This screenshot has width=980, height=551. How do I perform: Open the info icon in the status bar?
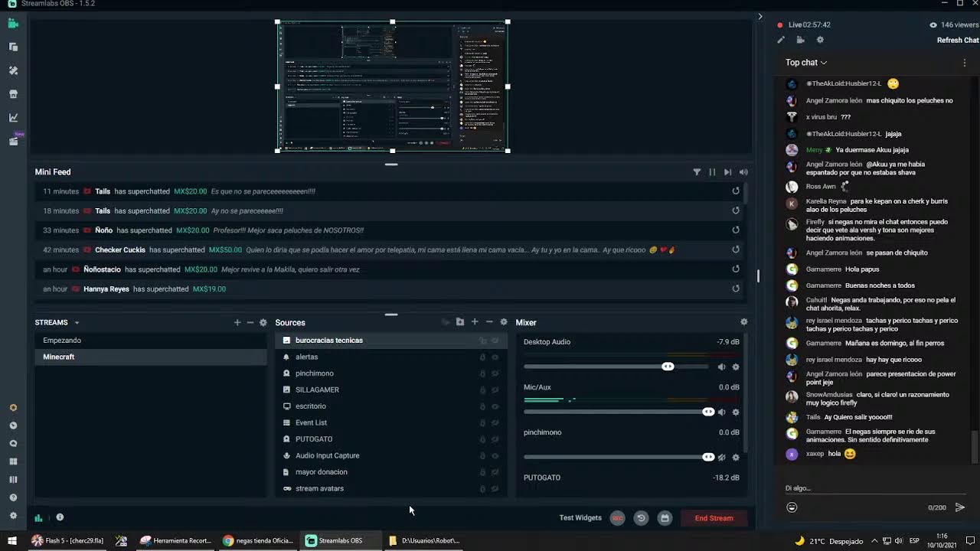pyautogui.click(x=60, y=517)
